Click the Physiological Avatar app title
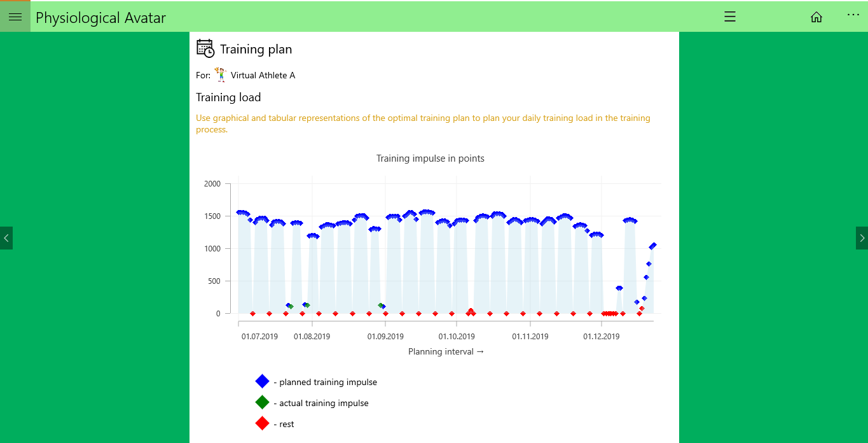Screen dimensions: 868x443 (x=100, y=18)
